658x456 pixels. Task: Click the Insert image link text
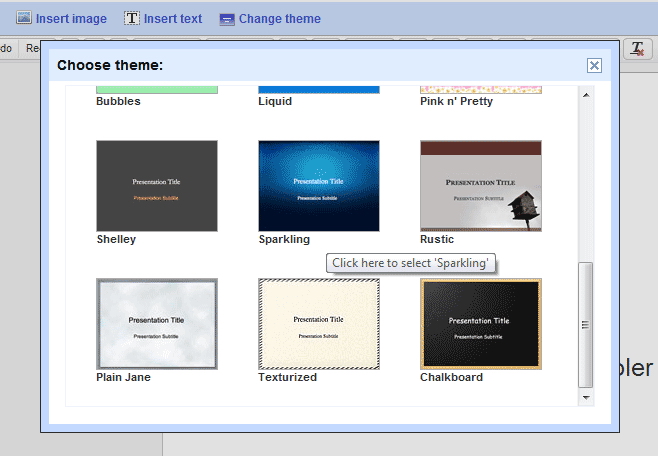click(x=71, y=19)
